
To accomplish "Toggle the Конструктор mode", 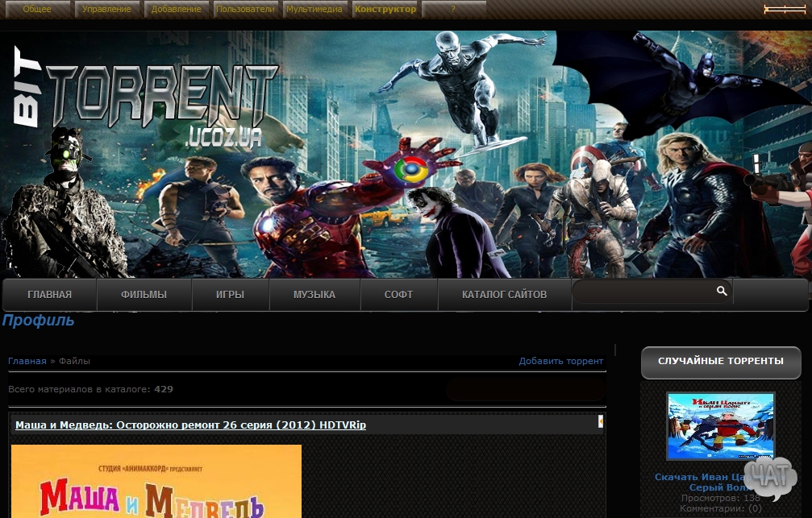I will pyautogui.click(x=385, y=10).
